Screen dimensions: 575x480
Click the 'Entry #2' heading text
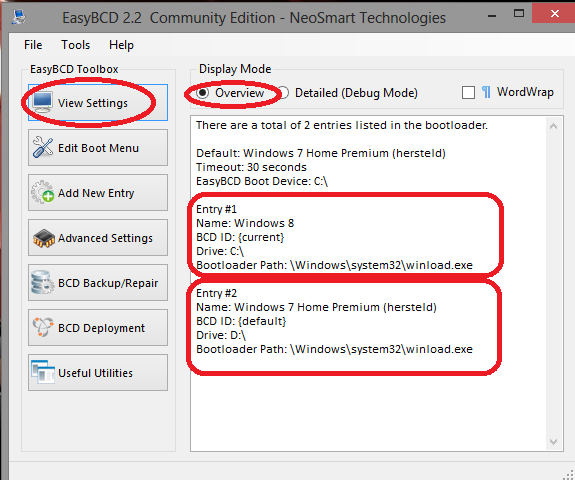[216, 293]
